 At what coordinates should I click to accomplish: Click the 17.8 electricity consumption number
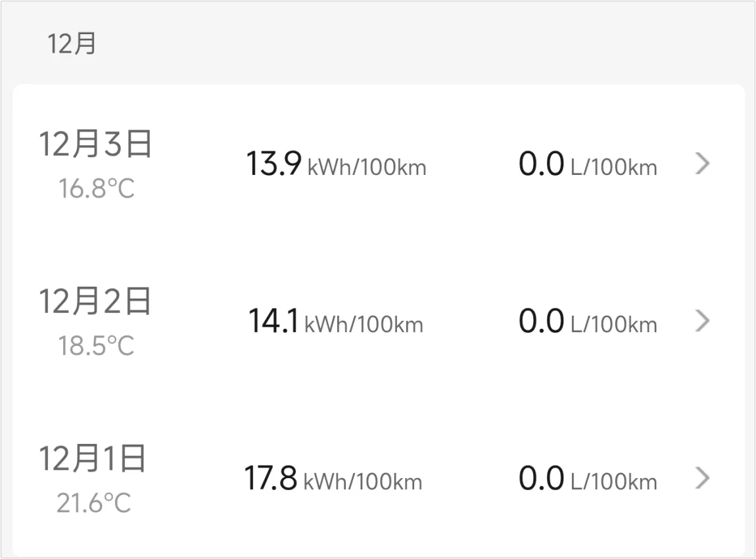(270, 478)
